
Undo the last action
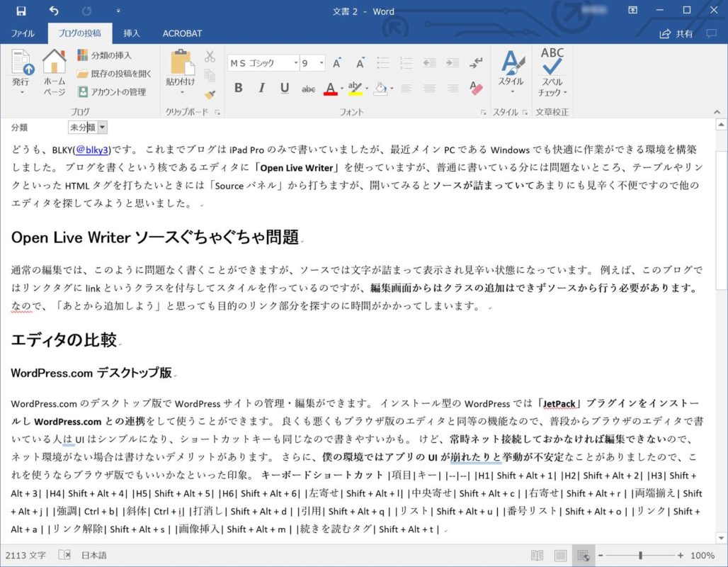54,11
